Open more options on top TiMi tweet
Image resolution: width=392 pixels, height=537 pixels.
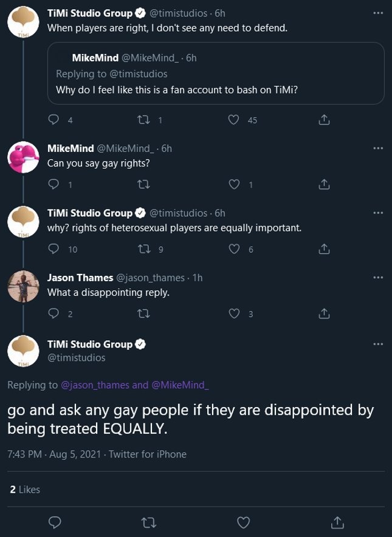379,13
